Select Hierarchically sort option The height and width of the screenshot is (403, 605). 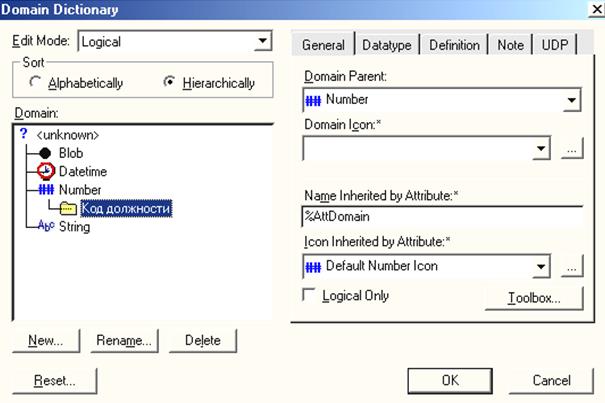[169, 81]
